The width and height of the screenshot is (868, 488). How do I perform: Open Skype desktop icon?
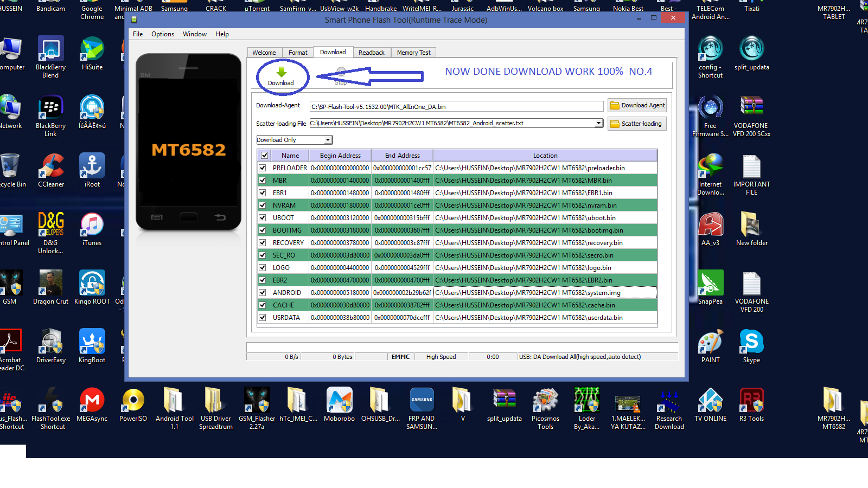point(751,346)
